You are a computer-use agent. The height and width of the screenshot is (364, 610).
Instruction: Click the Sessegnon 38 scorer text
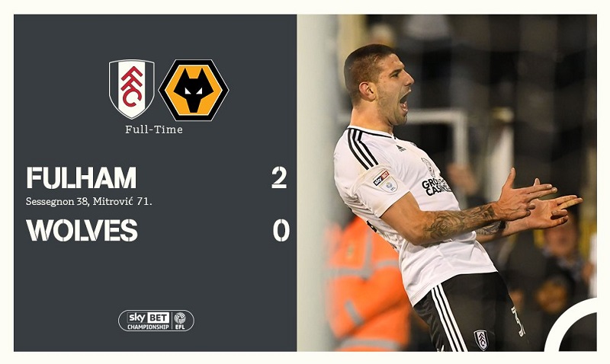58,202
